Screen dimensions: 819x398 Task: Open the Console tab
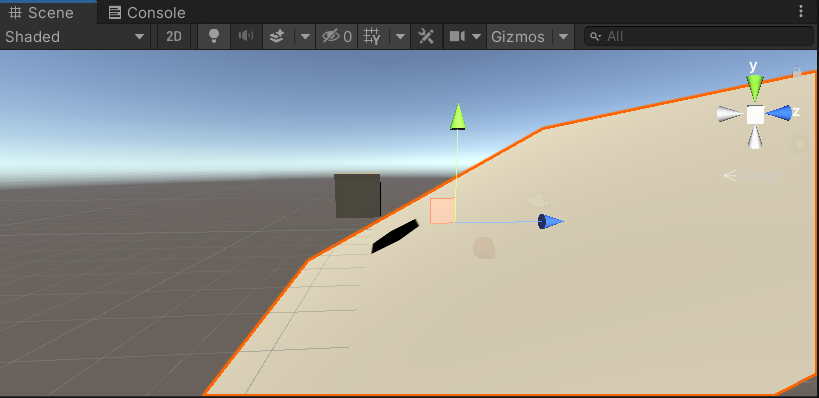[x=147, y=13]
